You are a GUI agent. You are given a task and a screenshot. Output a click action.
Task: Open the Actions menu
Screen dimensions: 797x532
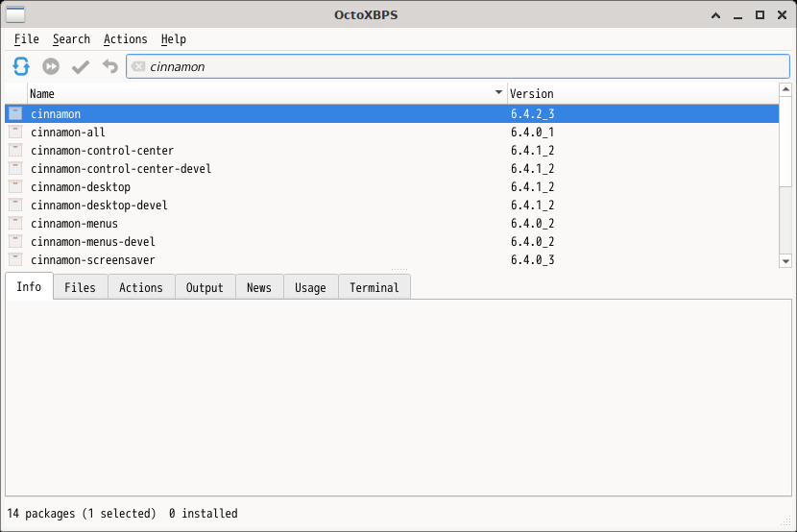tap(126, 39)
